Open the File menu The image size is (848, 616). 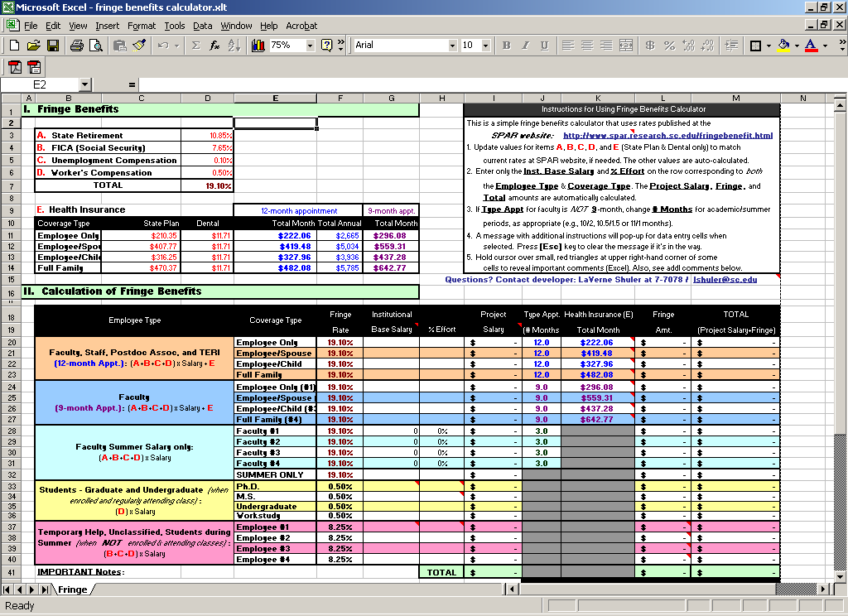(31, 26)
